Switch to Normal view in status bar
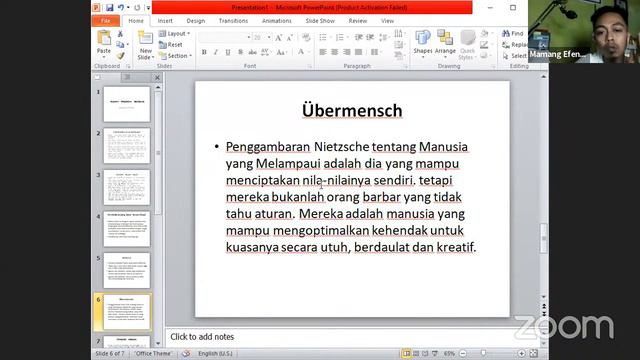 point(407,353)
